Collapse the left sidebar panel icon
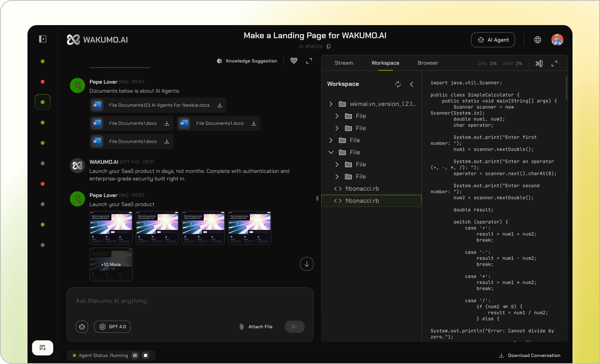 [x=42, y=39]
